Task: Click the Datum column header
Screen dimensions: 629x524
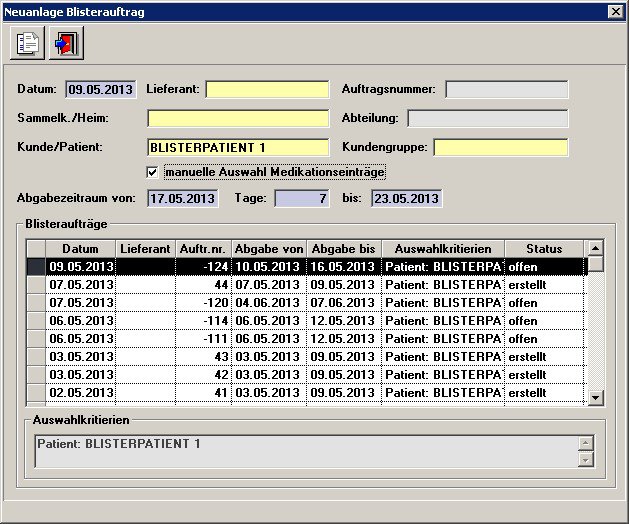Action: [x=80, y=249]
